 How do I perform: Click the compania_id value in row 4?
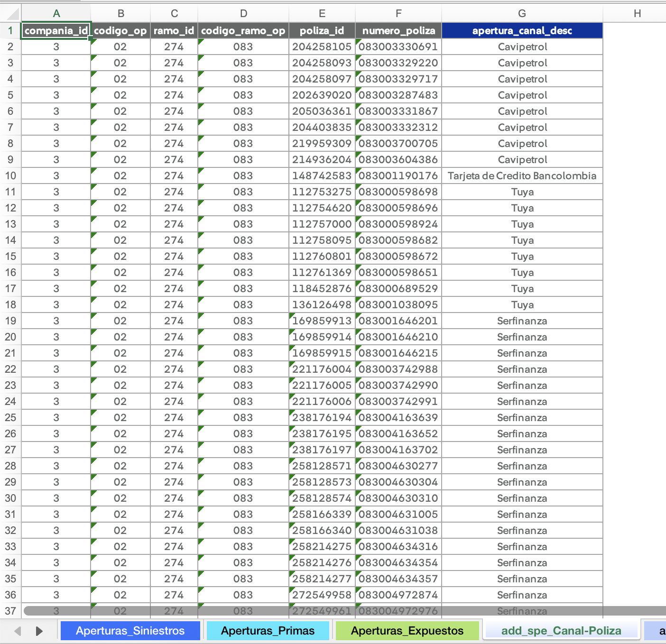56,79
